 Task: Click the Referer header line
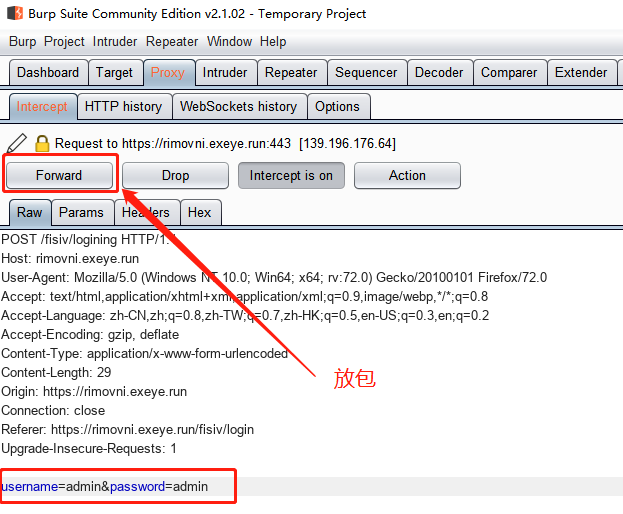point(127,429)
